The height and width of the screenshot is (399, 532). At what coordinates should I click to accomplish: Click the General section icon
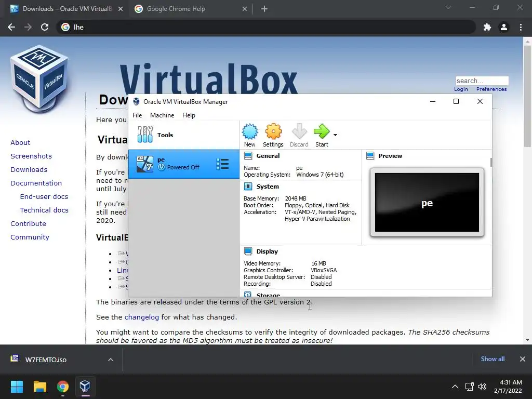click(x=248, y=156)
